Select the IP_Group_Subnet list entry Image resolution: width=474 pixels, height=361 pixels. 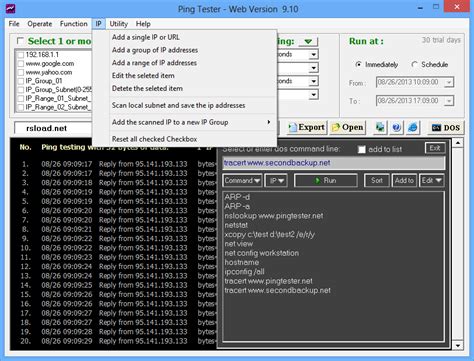[x=58, y=90]
